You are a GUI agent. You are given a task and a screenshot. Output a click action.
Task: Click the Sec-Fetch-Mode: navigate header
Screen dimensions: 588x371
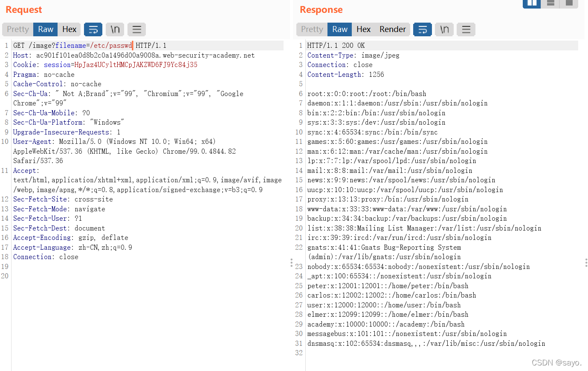(59, 209)
